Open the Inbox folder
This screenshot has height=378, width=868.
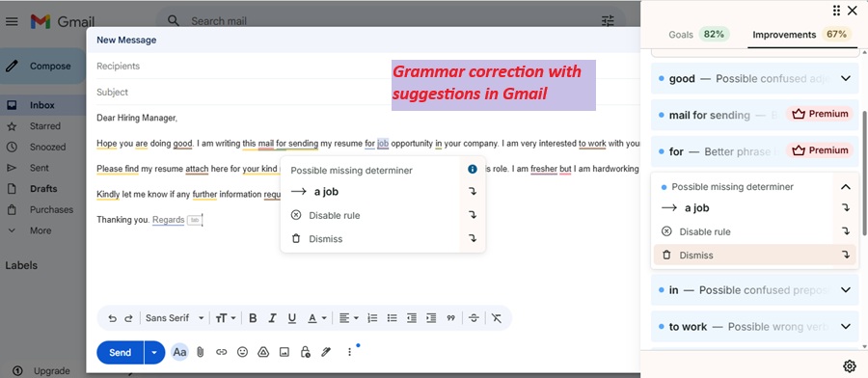pos(42,105)
